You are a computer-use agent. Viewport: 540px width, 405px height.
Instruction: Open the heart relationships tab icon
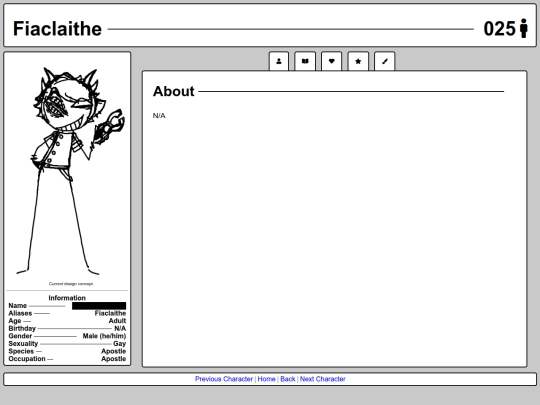click(332, 61)
